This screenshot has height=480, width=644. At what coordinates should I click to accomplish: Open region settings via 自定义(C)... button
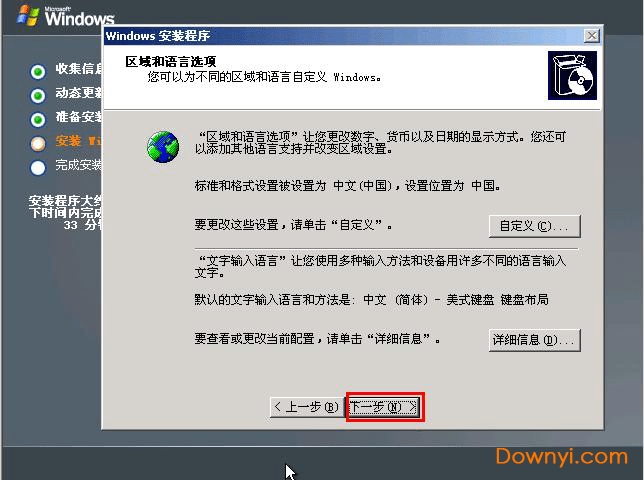click(x=534, y=225)
